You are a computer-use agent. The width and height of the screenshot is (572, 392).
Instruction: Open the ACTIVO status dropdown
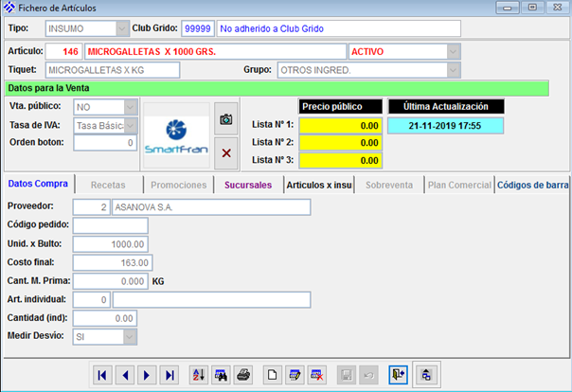[x=453, y=51]
